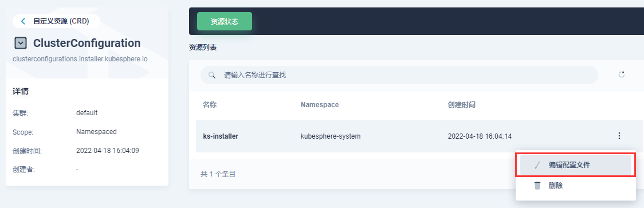644x208 pixels.
Task: Open ks-installer resource
Action: coord(221,136)
